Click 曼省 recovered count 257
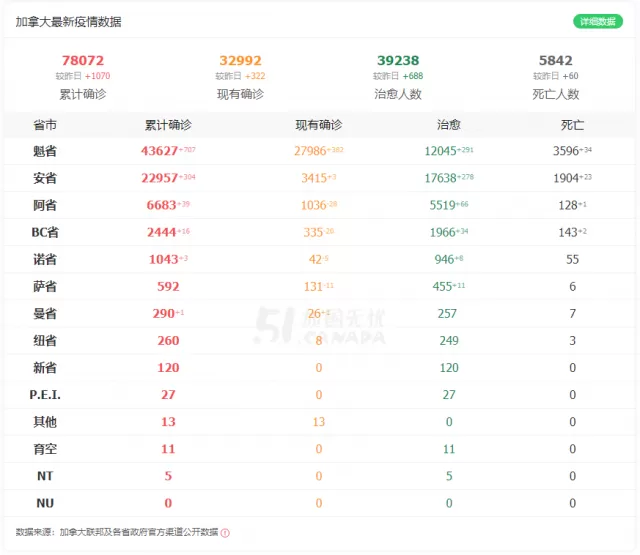Screen dimensions: 640x555 pyautogui.click(x=447, y=313)
